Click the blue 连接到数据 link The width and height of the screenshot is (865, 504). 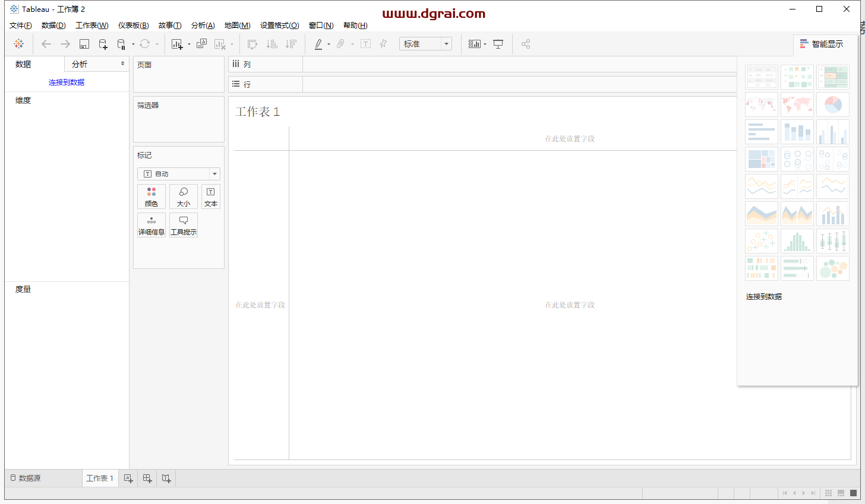point(67,83)
